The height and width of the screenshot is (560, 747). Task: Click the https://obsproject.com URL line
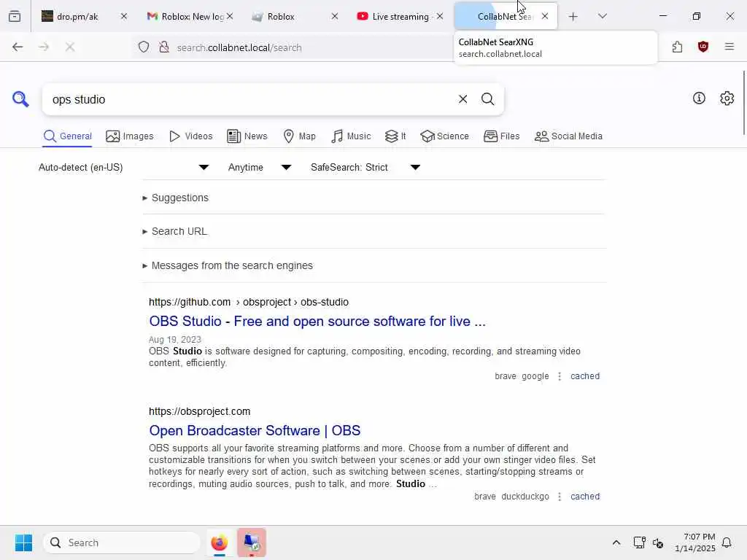click(x=199, y=411)
